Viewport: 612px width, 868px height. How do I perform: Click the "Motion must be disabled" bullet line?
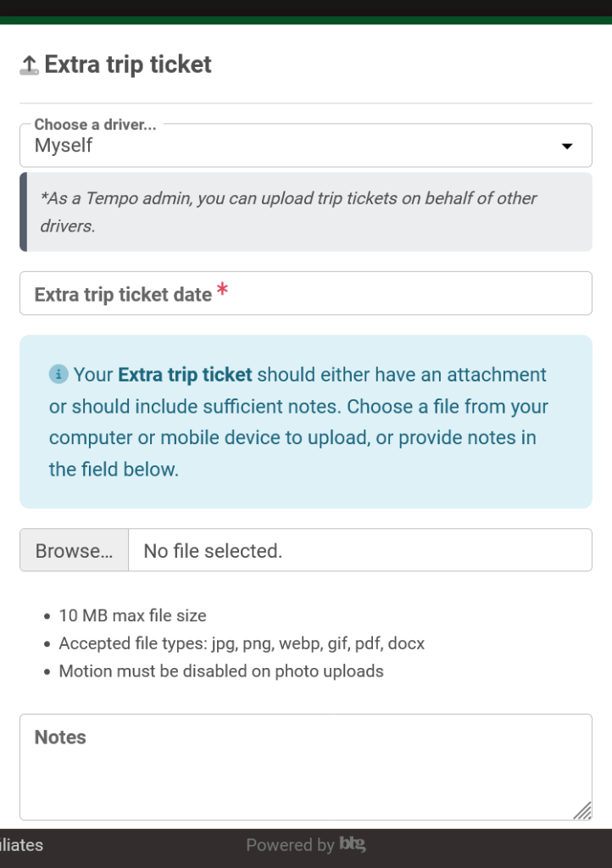tap(221, 671)
